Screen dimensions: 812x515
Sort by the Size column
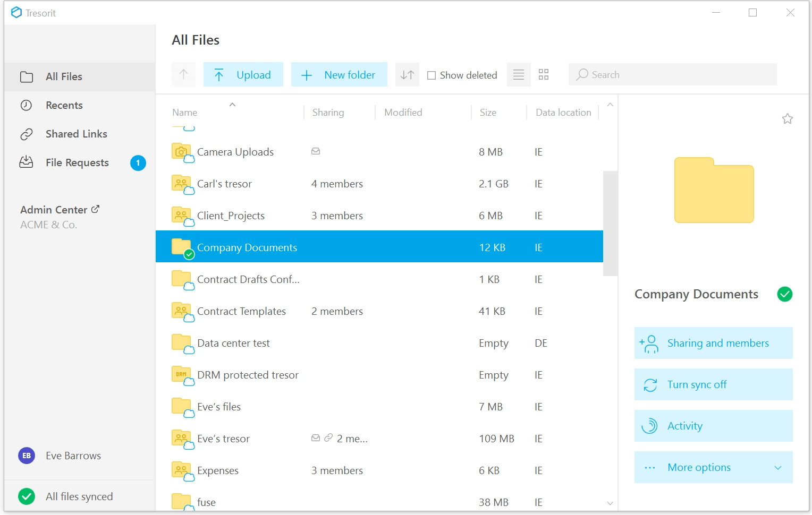coord(488,113)
